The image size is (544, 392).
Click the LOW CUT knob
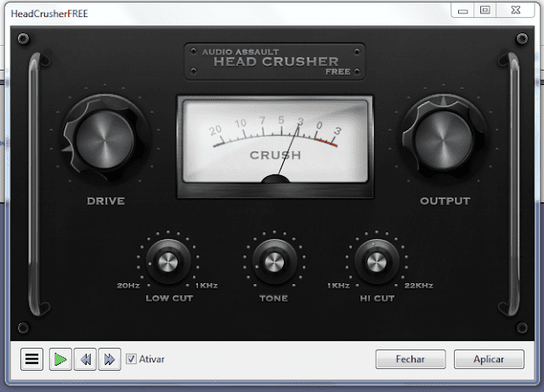[168, 262]
